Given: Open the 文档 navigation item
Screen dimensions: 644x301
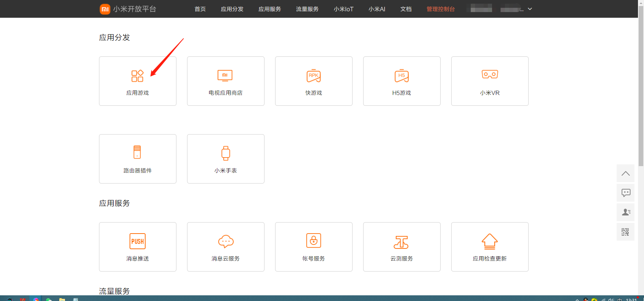Looking at the screenshot, I should (406, 9).
